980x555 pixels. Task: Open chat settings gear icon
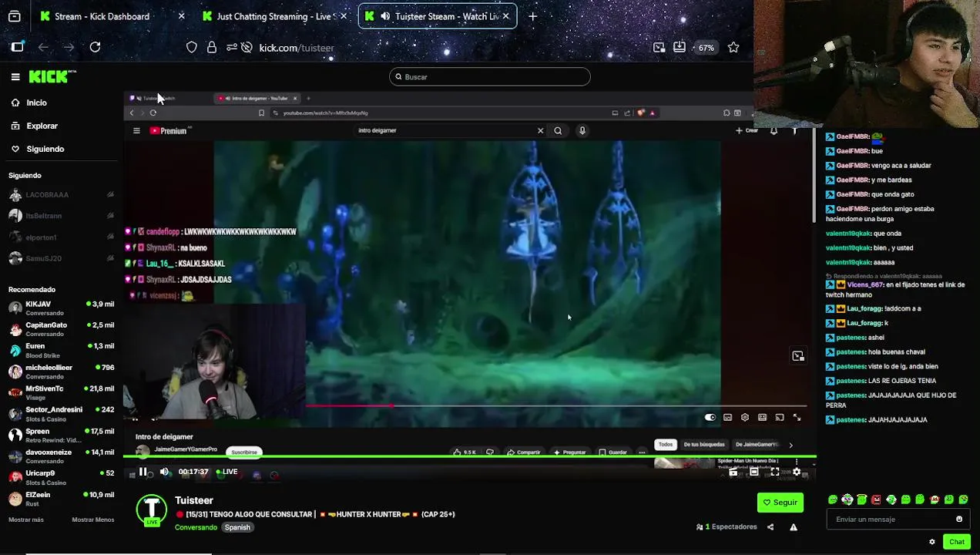(932, 542)
